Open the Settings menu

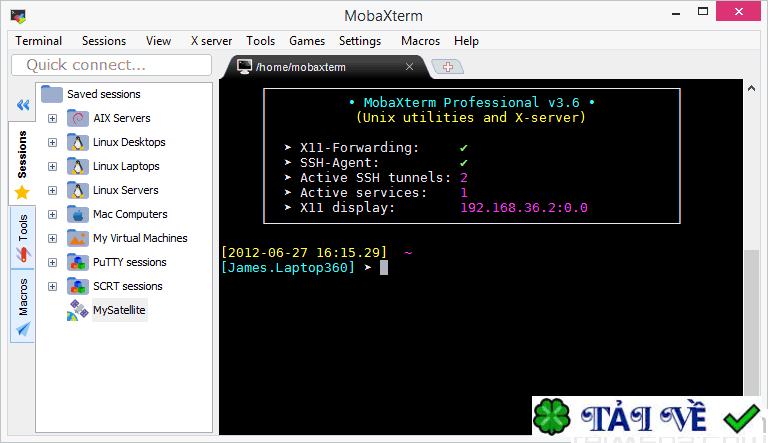(360, 41)
